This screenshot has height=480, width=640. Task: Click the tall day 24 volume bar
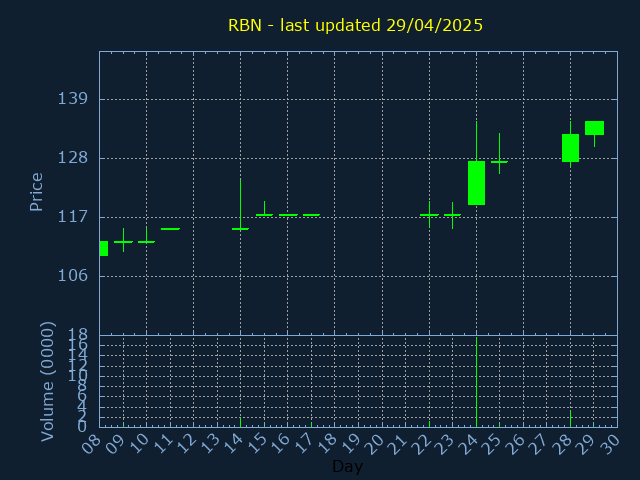[x=476, y=382]
